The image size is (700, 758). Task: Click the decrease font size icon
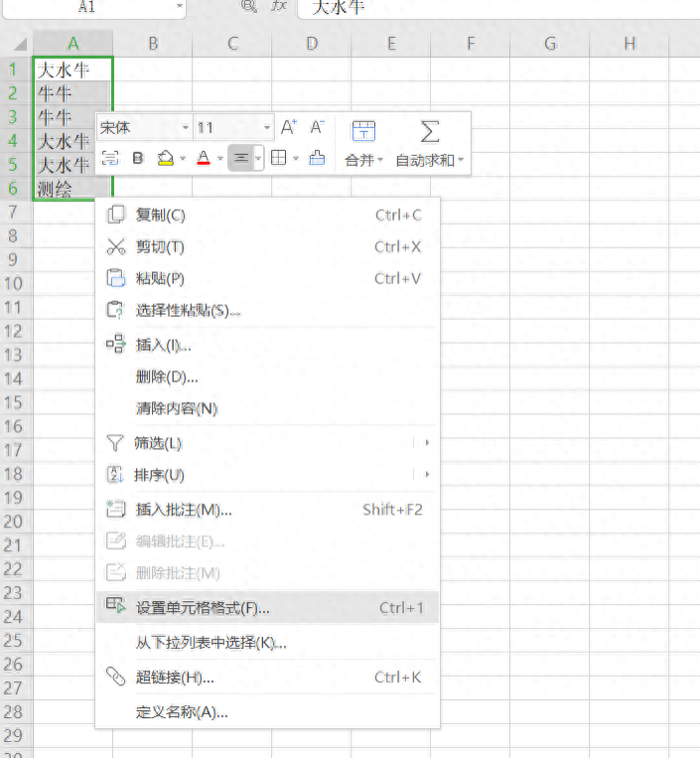[x=317, y=127]
